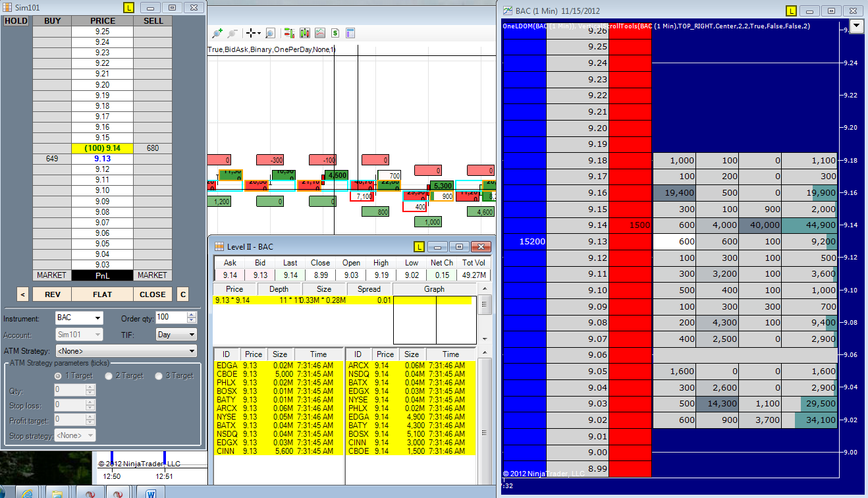Click the zoom out magnifier icon

coord(231,33)
